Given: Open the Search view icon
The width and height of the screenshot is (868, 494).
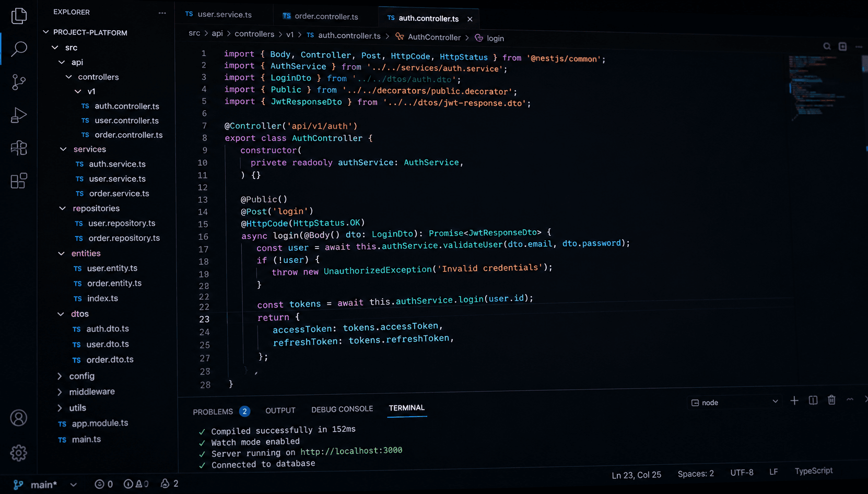Looking at the screenshot, I should coord(19,49).
